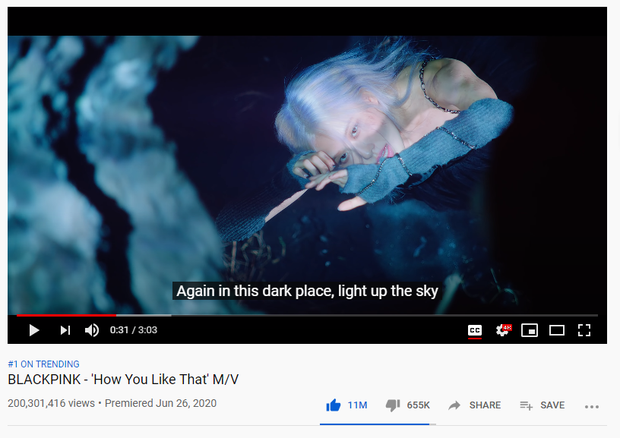Mute the video volume

pos(92,330)
